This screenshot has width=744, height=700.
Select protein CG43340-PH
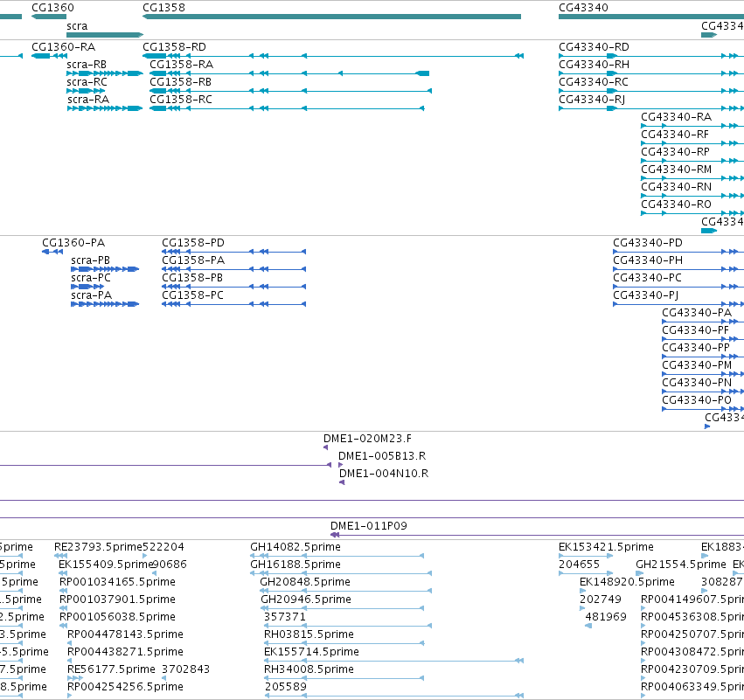tap(648, 260)
